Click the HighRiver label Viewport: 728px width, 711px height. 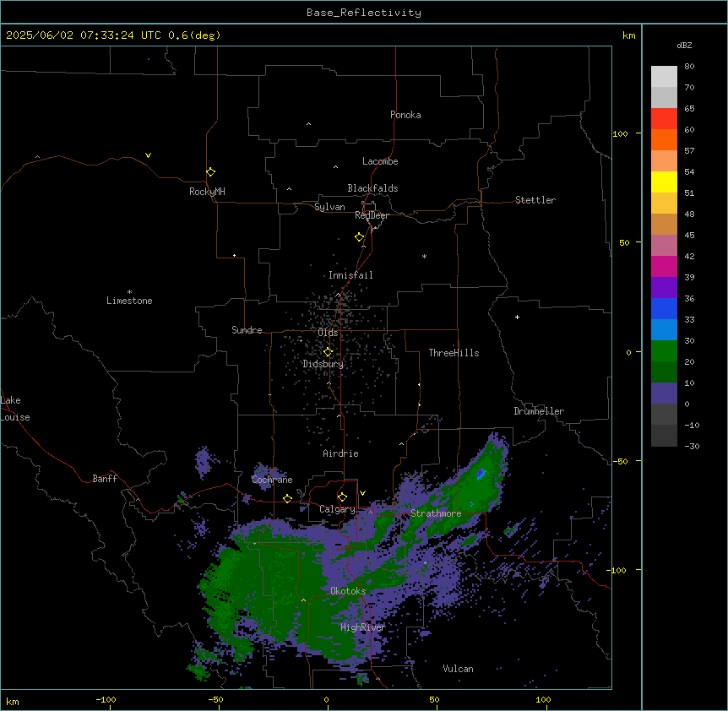[362, 627]
